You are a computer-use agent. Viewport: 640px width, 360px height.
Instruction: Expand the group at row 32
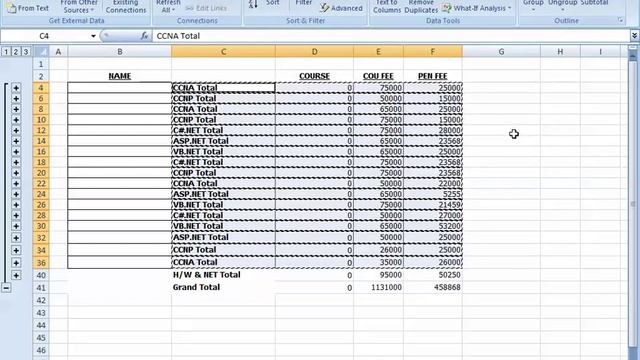[16, 238]
